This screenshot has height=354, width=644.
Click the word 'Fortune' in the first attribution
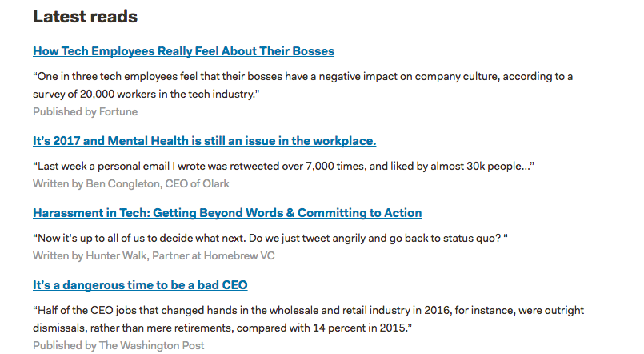[x=118, y=111]
